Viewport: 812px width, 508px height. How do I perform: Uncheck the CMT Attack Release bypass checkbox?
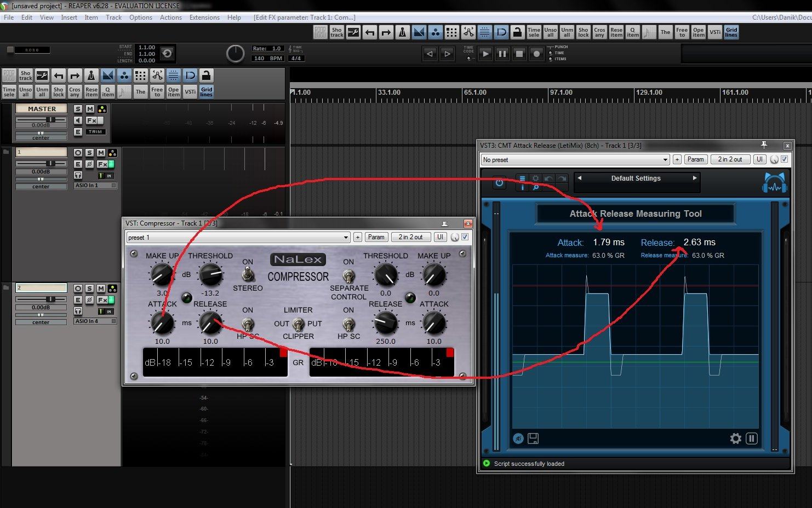point(785,159)
